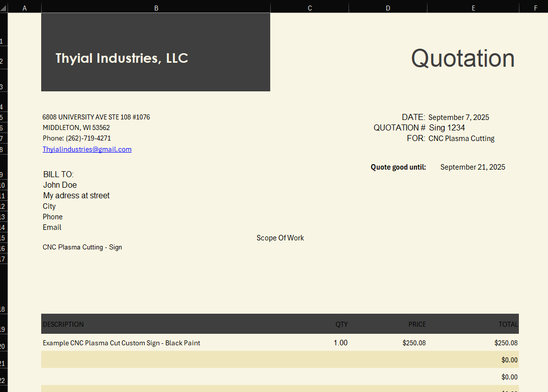The image size is (548, 392).
Task: Select column C header
Action: [x=309, y=8]
